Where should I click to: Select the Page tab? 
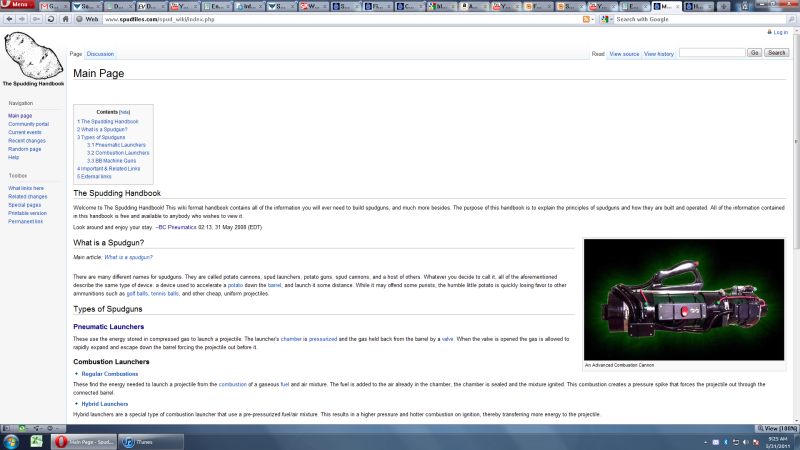[76, 54]
